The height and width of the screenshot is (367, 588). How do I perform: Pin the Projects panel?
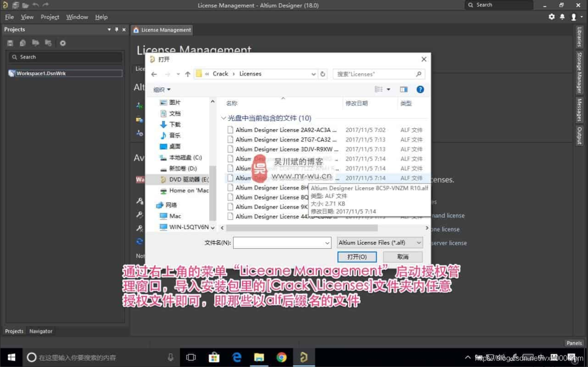coord(117,29)
